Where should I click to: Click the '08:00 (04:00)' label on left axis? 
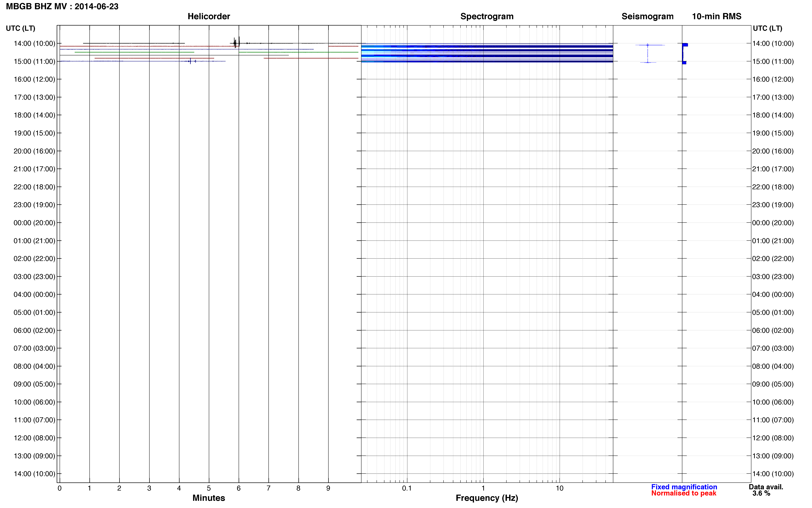(x=34, y=366)
